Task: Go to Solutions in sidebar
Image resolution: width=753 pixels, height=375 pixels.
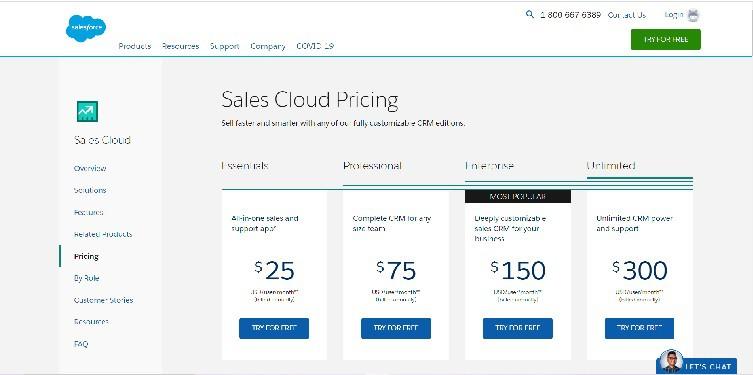Action: (x=90, y=190)
